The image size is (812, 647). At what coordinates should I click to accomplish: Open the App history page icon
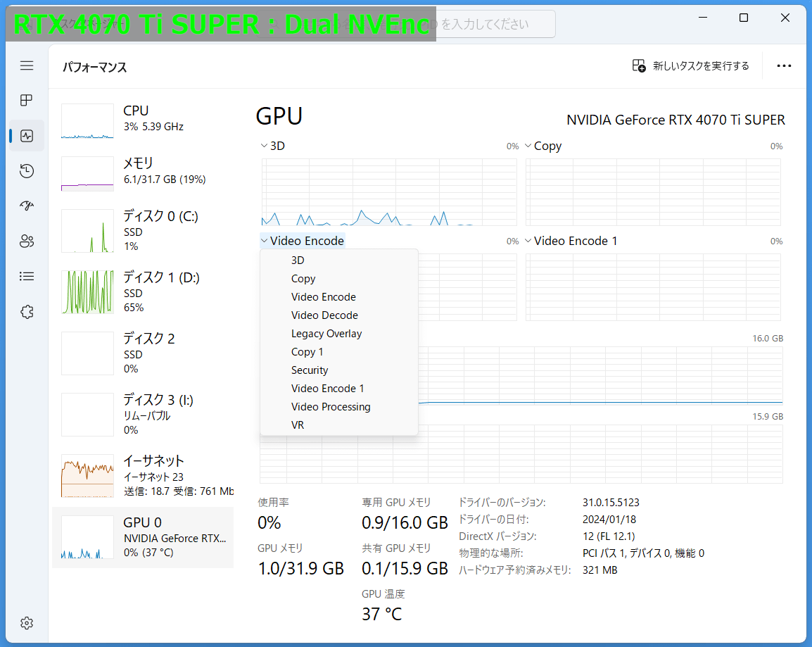(x=27, y=171)
